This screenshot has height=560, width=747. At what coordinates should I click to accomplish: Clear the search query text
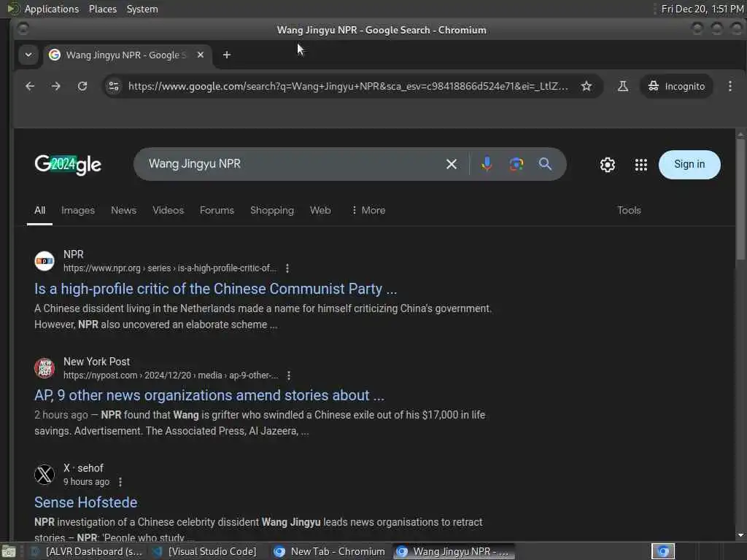pos(451,164)
